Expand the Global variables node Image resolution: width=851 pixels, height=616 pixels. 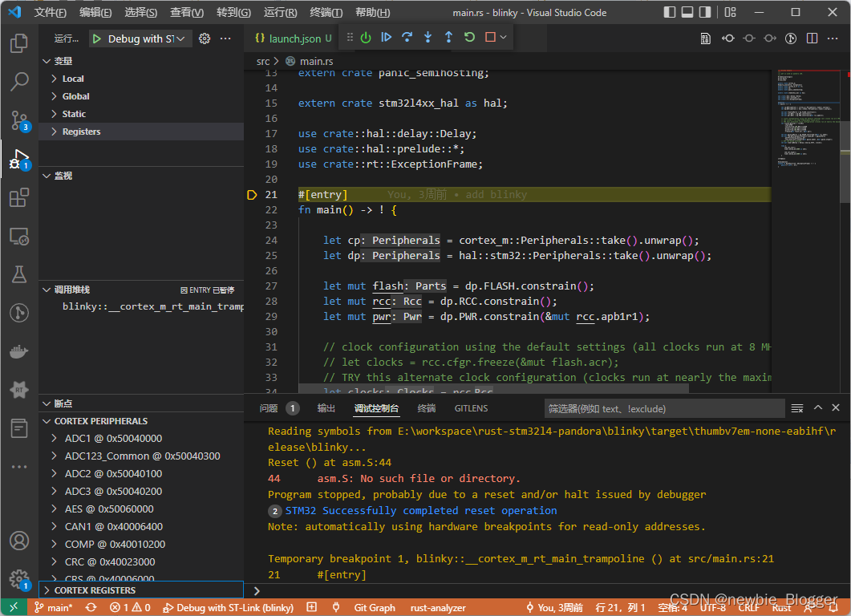tap(54, 96)
